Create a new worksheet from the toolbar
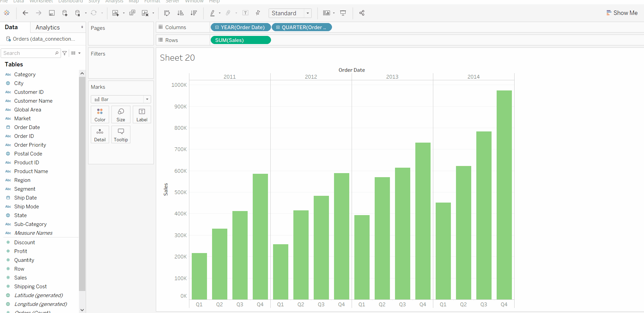The height and width of the screenshot is (313, 644). point(116,13)
